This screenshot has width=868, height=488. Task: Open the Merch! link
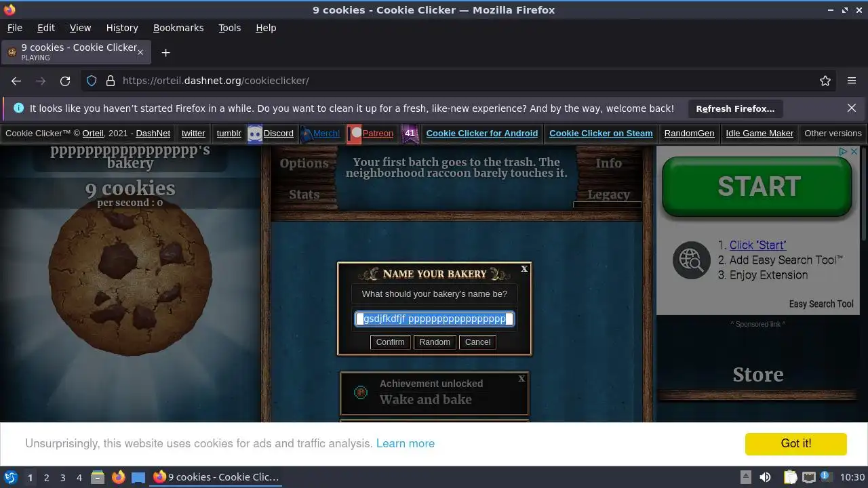pyautogui.click(x=327, y=134)
